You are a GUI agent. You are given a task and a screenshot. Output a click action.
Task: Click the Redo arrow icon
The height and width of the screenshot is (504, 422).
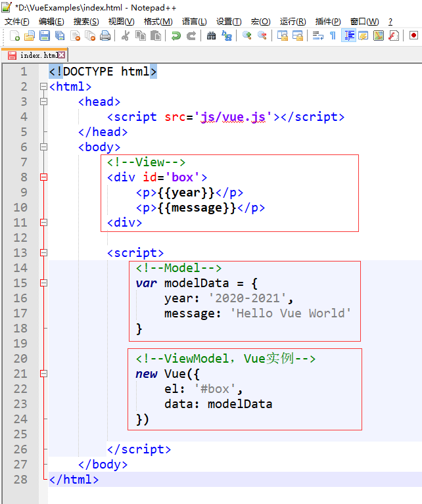(x=191, y=35)
